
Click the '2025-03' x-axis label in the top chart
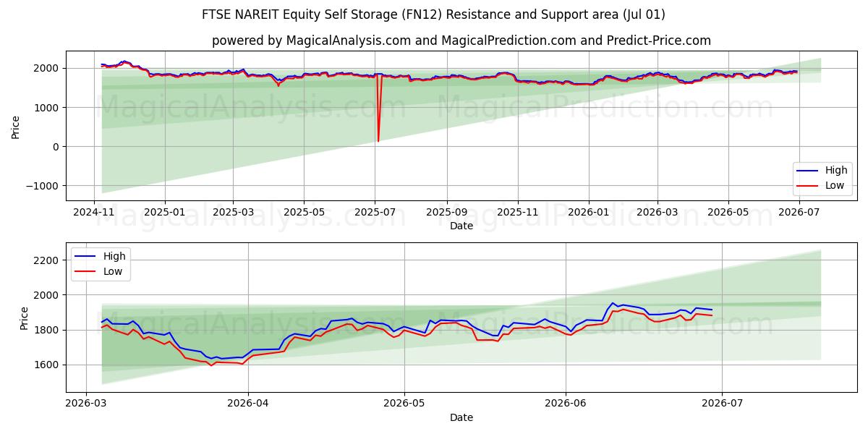coord(233,213)
